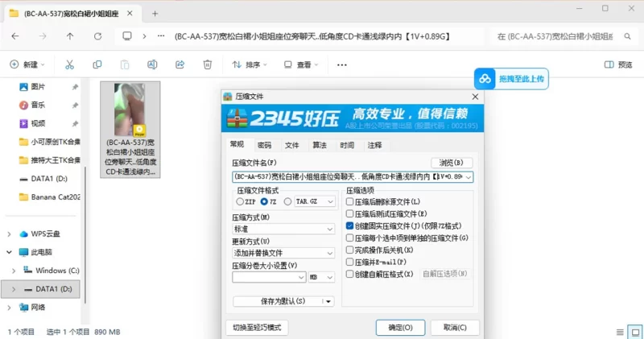Screen dimensions: 644x339
Task: Click the 浏览(B) browse button
Action: [x=452, y=163]
